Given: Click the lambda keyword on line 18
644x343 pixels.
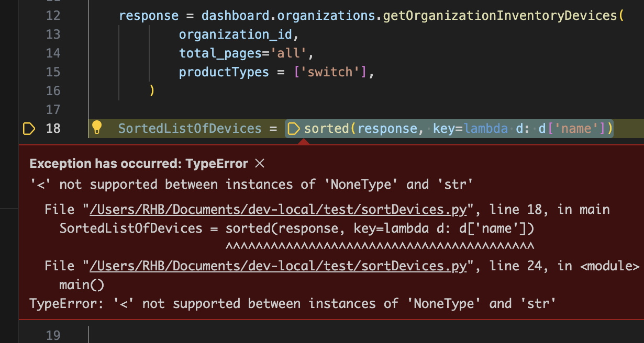Looking at the screenshot, I should (x=486, y=128).
